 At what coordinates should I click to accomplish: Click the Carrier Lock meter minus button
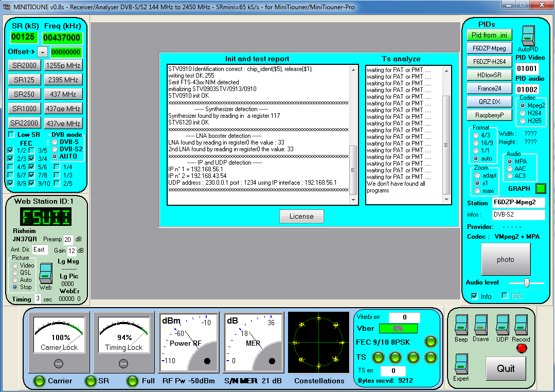[x=59, y=364]
